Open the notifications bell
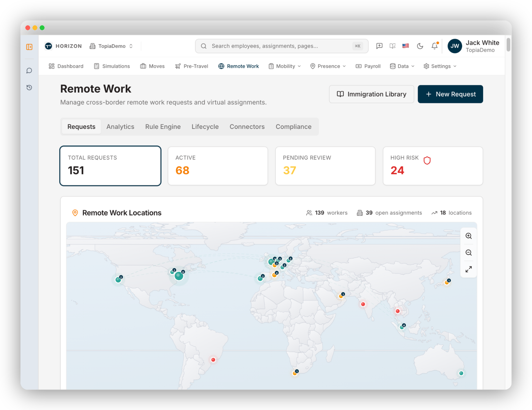The height and width of the screenshot is (410, 532). (434, 46)
